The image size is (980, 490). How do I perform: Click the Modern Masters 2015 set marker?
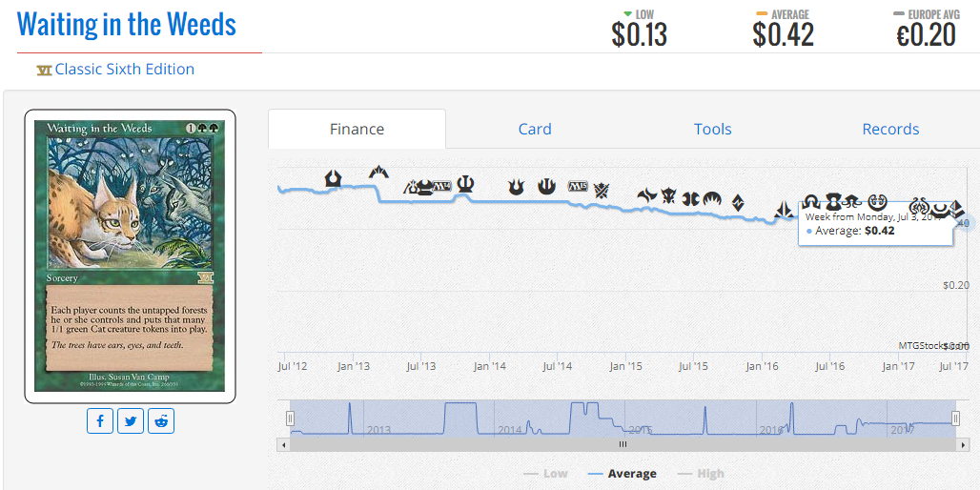(x=690, y=199)
